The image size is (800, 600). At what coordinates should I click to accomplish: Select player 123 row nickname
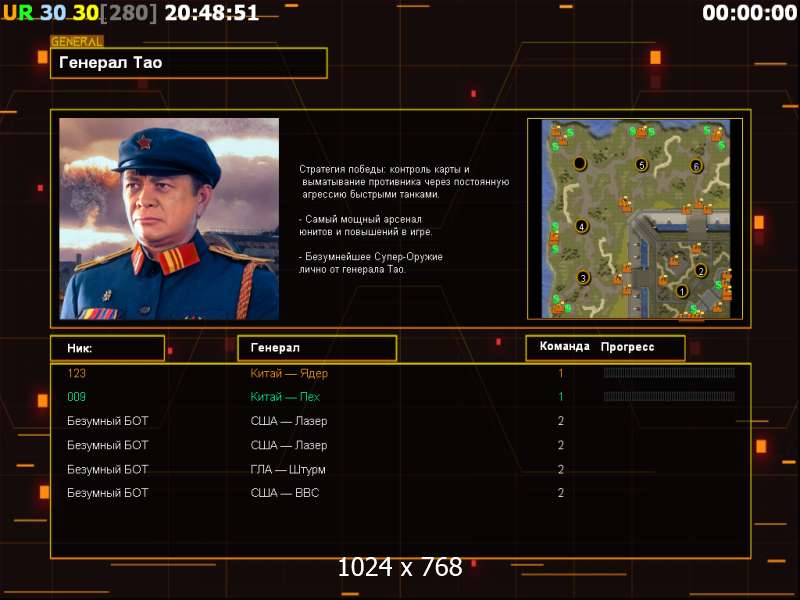pos(77,373)
